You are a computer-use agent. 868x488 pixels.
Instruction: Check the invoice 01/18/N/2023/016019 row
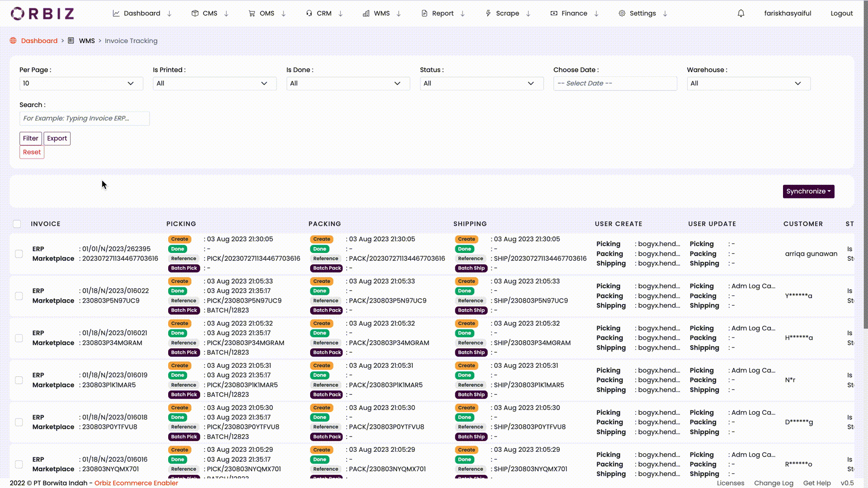pos(19,380)
